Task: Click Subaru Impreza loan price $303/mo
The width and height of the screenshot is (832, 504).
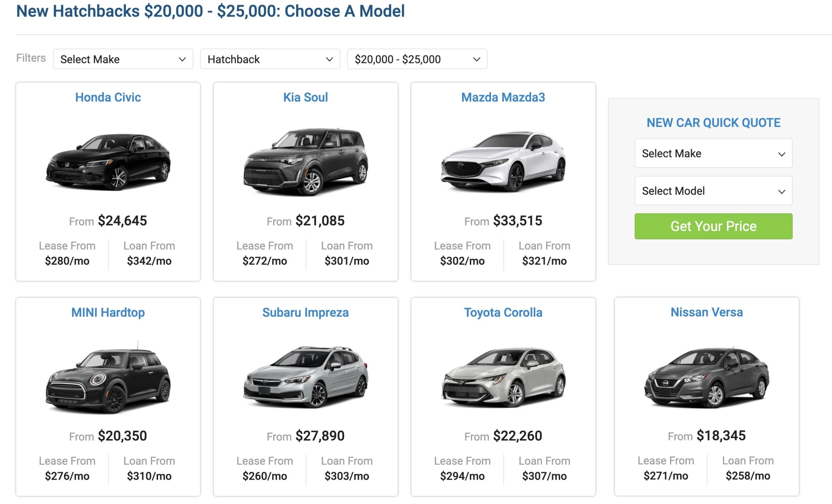Action: (347, 476)
